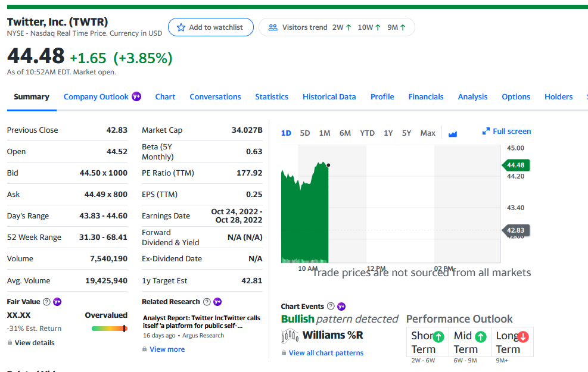Switch chart range to 5D

(x=305, y=133)
